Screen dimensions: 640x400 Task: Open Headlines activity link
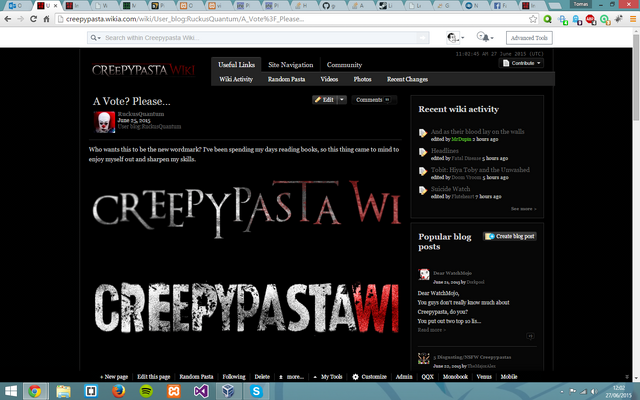coord(444,151)
